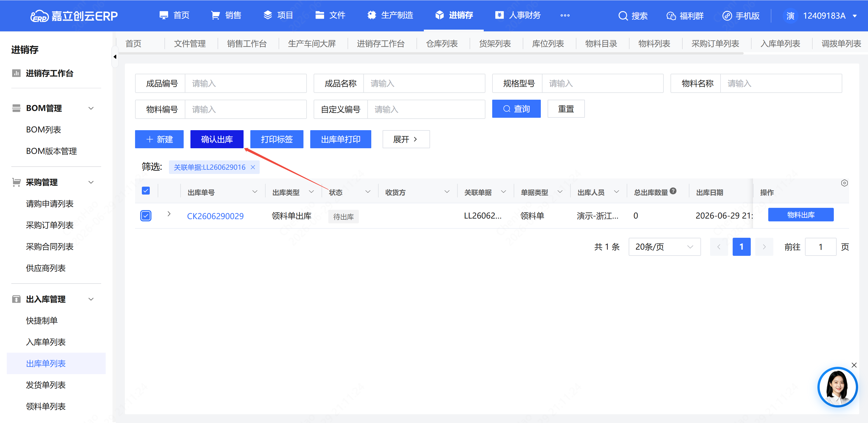Switch to the 物料目录 tab
This screenshot has height=423, width=868.
pyautogui.click(x=601, y=44)
